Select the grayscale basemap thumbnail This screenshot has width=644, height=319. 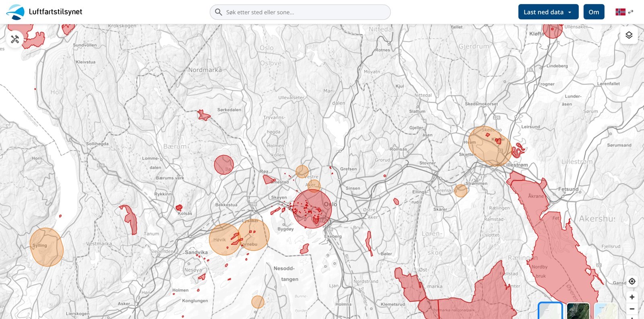click(x=550, y=311)
